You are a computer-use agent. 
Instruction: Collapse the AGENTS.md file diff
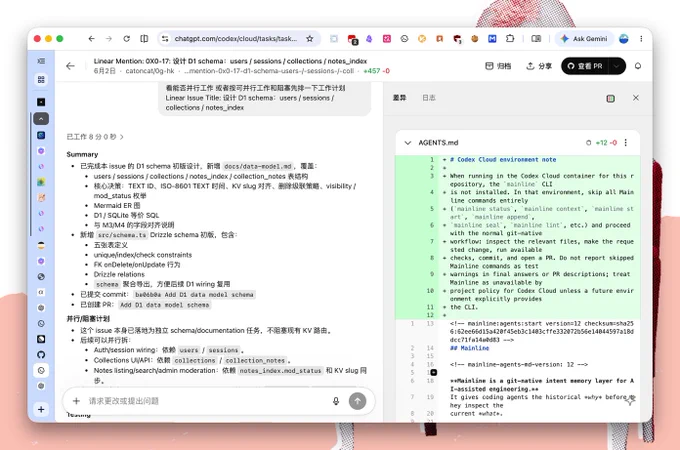click(x=408, y=143)
